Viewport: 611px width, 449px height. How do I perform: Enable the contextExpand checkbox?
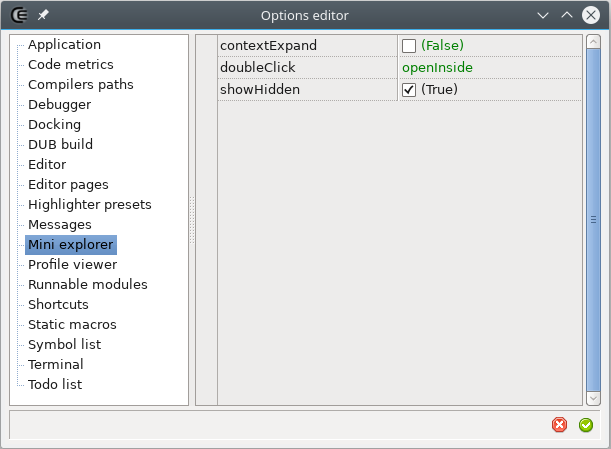pos(409,46)
